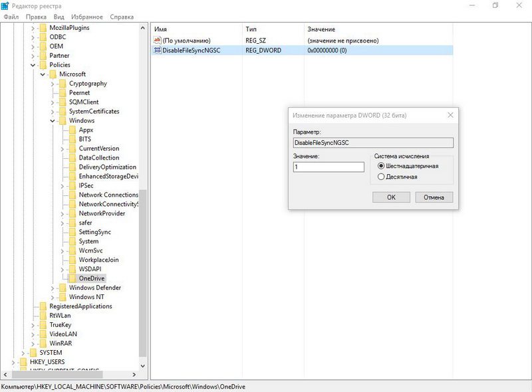532x392 pixels.
Task: Expand the IPSec tree node
Action: point(63,185)
